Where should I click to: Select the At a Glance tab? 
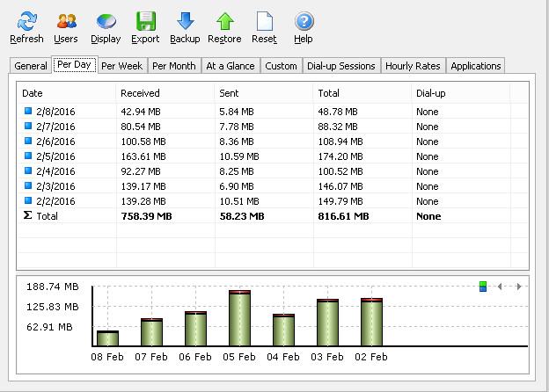coord(230,66)
